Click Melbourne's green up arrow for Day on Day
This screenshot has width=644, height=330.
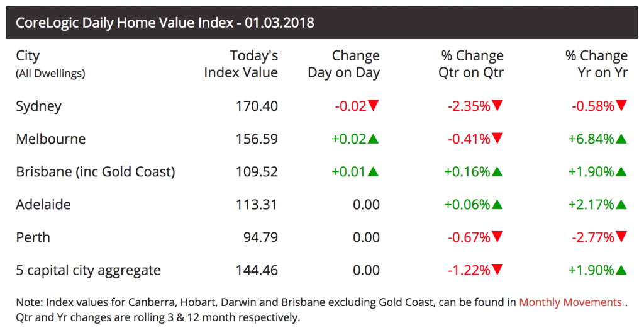(x=374, y=139)
